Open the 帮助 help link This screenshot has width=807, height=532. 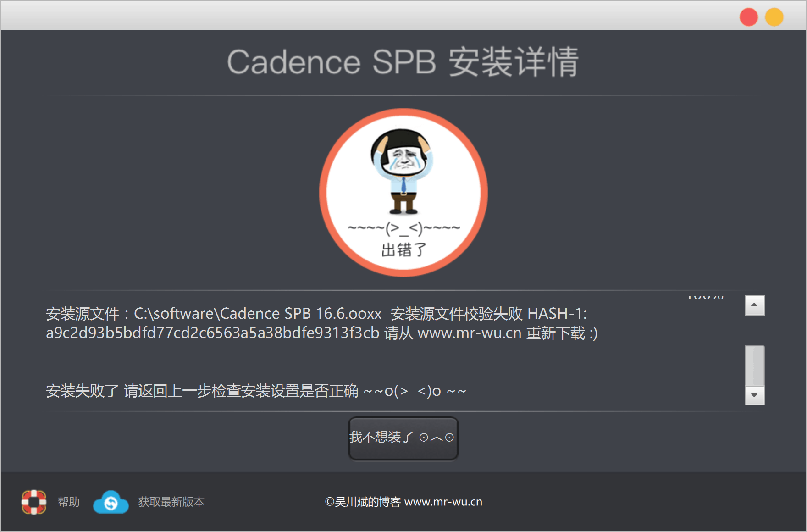click(69, 502)
